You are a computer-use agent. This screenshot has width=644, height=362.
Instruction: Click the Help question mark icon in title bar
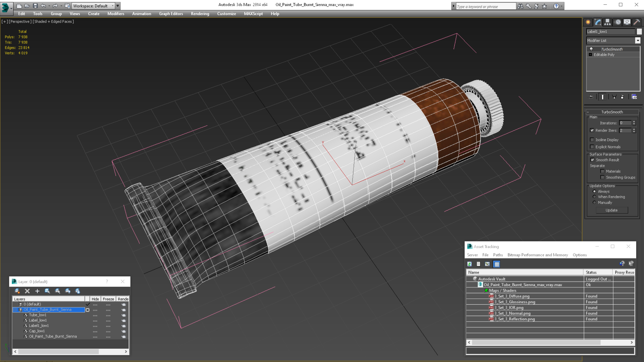pos(556,6)
